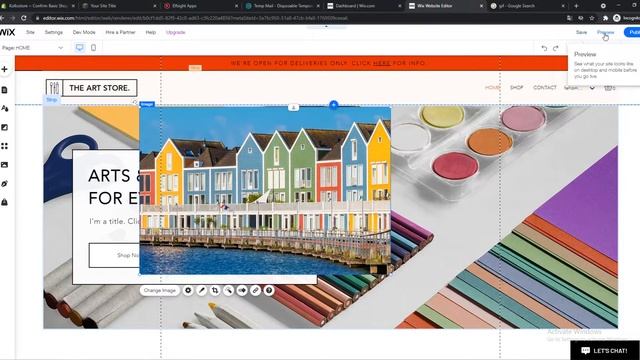Expand the Page: HOME dropdown
This screenshot has height=360, width=640.
click(x=33, y=48)
